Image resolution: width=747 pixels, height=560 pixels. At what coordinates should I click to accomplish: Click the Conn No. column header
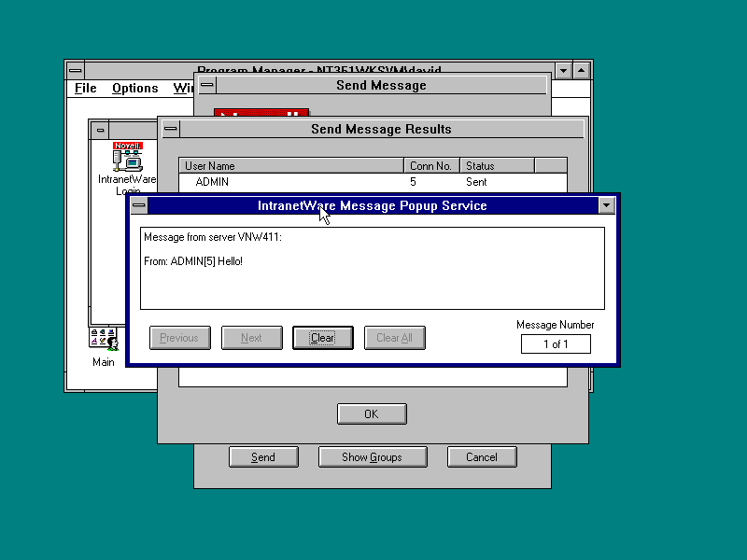pos(431,166)
